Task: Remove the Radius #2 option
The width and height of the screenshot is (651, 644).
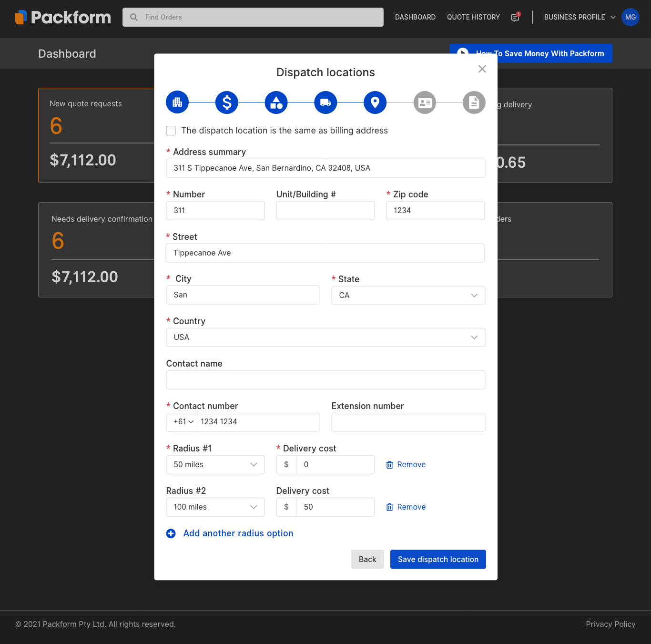Action: click(x=406, y=507)
